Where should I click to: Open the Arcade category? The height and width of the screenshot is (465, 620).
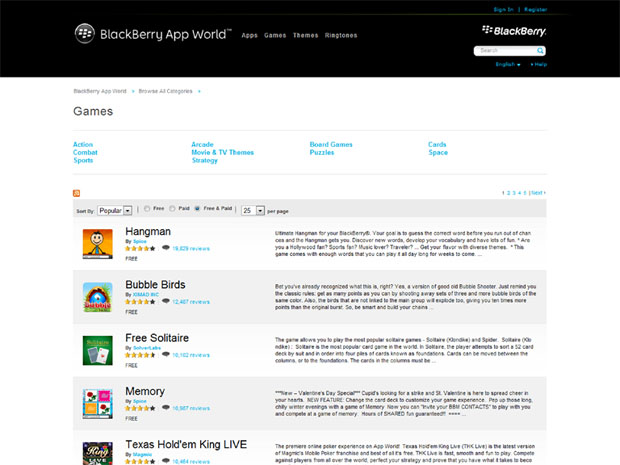click(202, 144)
